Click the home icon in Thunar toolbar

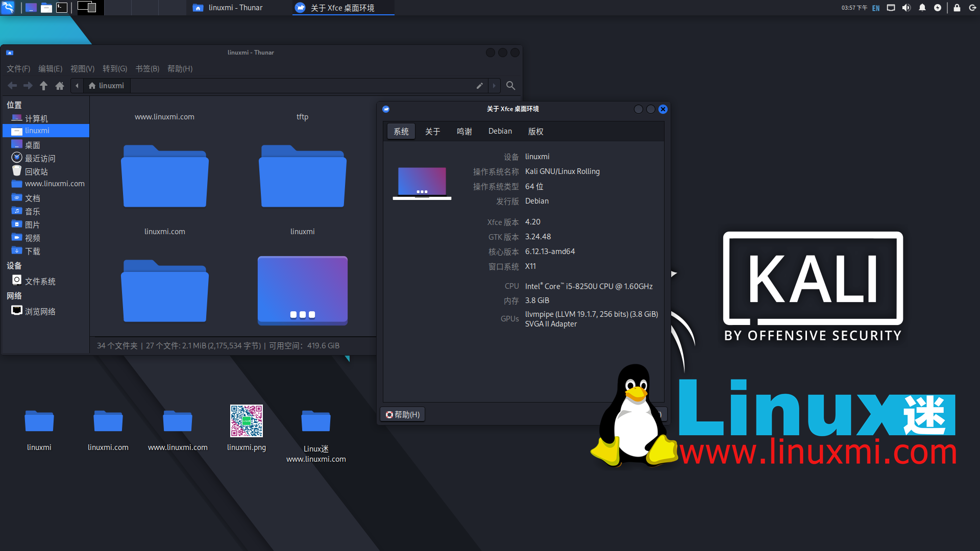point(60,86)
